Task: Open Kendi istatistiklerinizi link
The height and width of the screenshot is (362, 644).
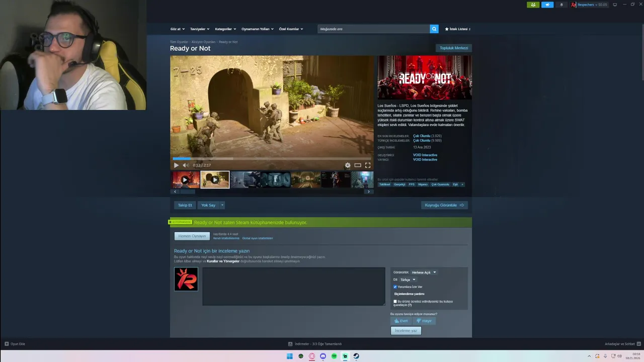Action: (x=226, y=238)
